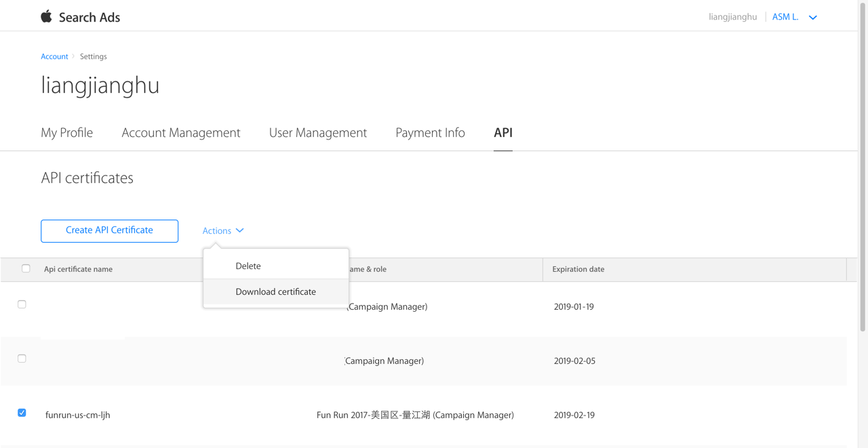The height and width of the screenshot is (448, 868).
Task: Click the vertical page scrollbar
Action: (863, 169)
